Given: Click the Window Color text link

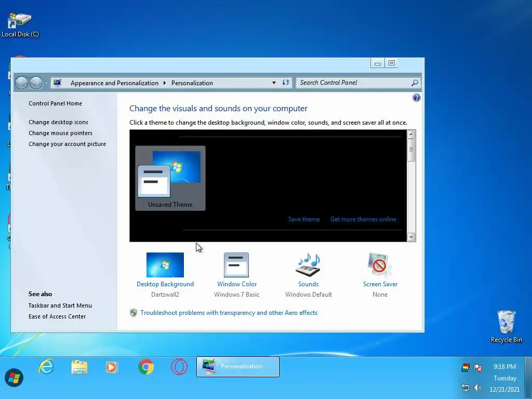Looking at the screenshot, I should (237, 284).
